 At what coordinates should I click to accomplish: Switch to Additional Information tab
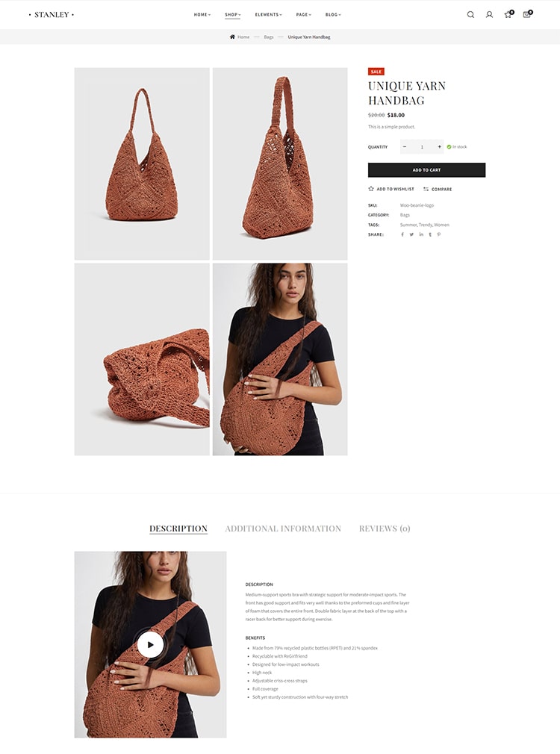283,529
